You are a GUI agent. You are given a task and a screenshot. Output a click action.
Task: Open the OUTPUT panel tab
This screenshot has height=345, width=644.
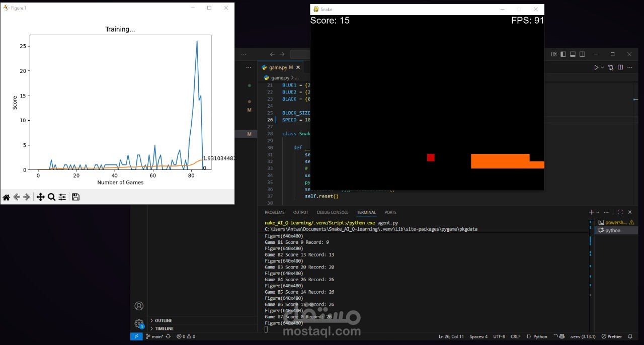click(x=301, y=212)
